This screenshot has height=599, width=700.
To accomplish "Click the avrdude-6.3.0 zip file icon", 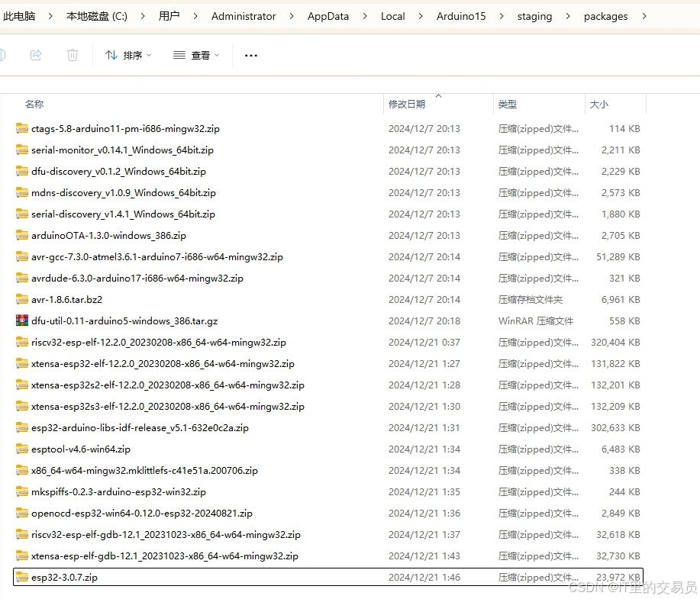I will 22,278.
